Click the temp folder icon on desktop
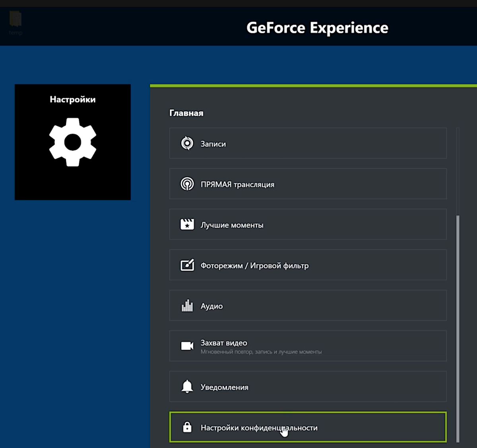 (16, 19)
